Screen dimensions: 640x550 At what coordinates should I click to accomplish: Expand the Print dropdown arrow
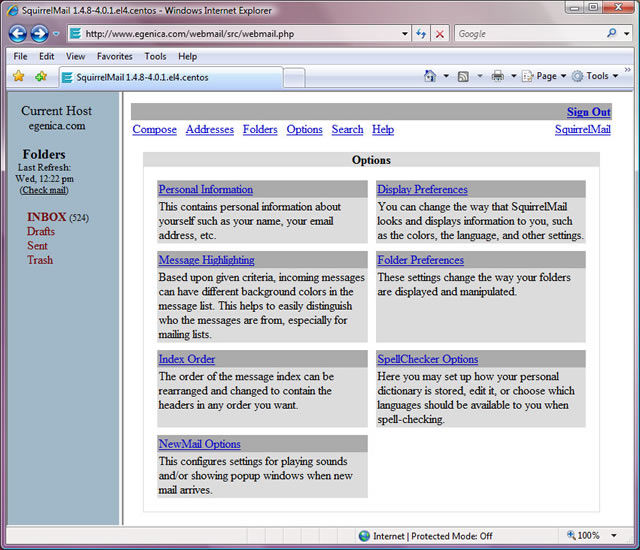pyautogui.click(x=514, y=76)
